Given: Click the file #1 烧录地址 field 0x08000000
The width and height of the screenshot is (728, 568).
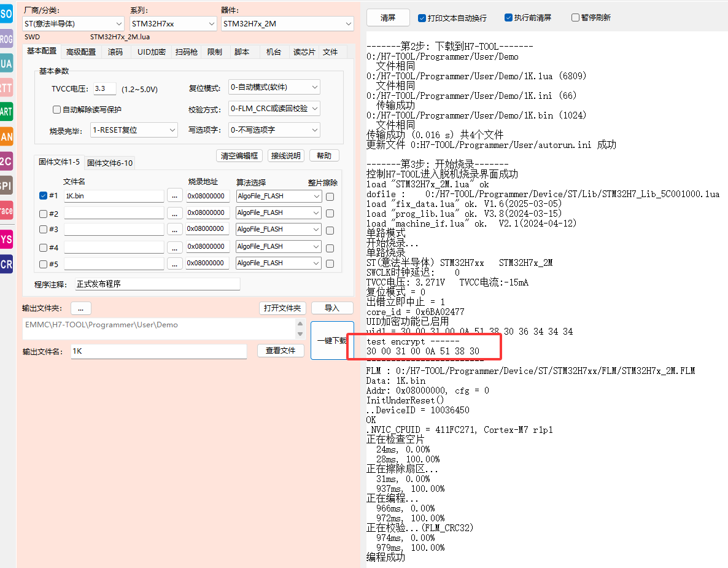Looking at the screenshot, I should pos(208,196).
